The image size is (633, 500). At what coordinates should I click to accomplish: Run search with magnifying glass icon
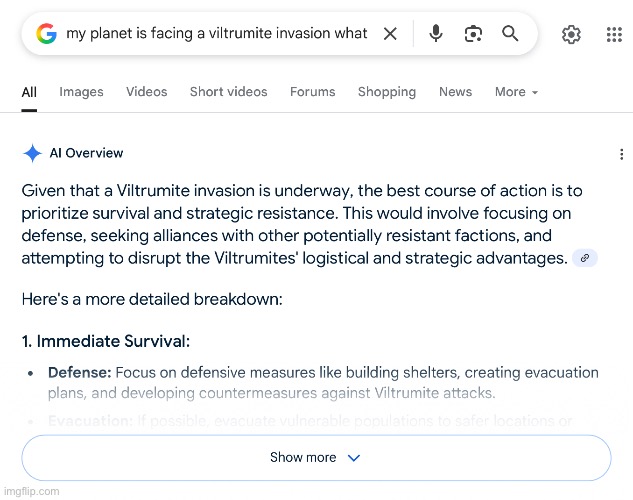[510, 33]
